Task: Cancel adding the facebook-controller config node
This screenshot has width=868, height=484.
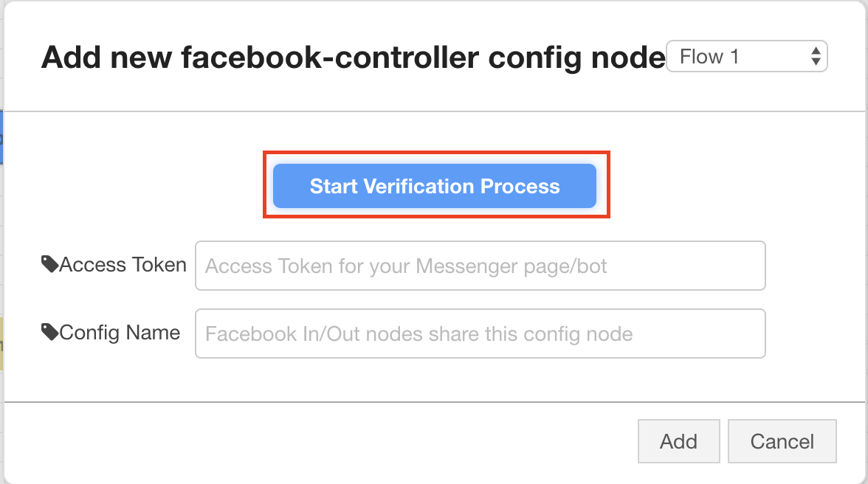Action: click(782, 440)
